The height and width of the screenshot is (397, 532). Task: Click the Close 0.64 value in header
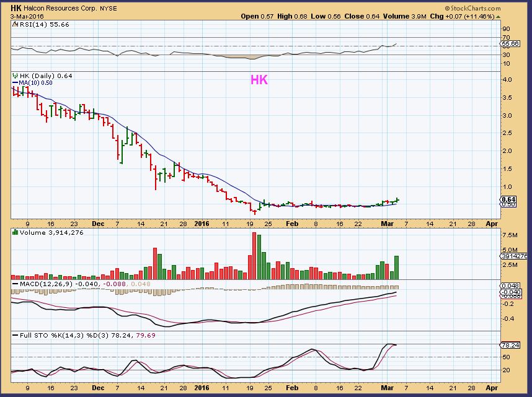tap(361, 16)
